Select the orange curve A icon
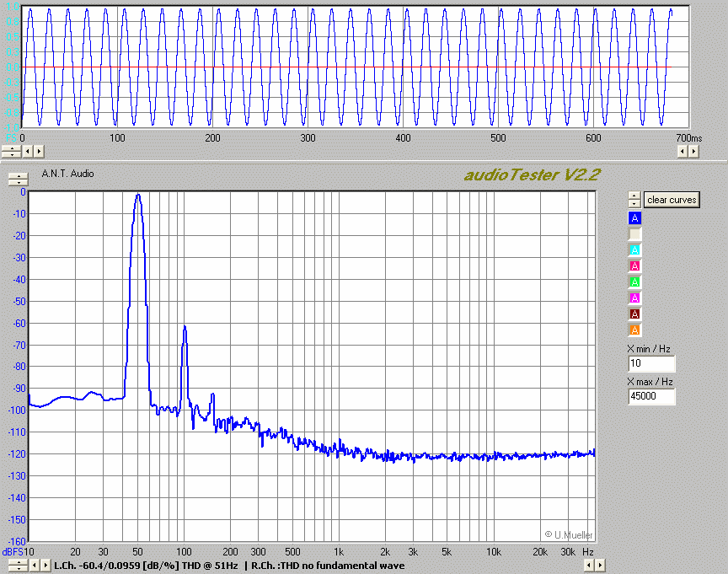 [635, 330]
